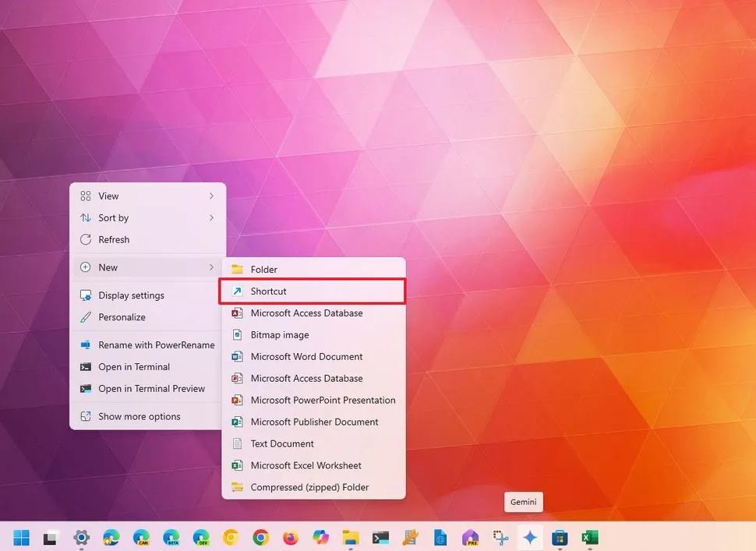The height and width of the screenshot is (551, 756).
Task: Open Google Chrome from the taskbar
Action: pos(260,537)
